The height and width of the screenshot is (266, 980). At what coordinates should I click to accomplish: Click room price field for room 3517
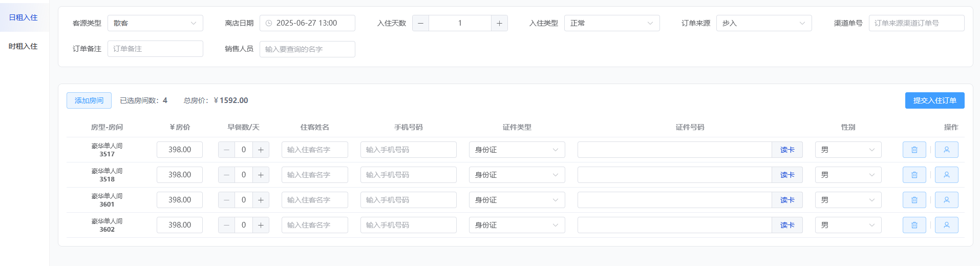[180, 150]
